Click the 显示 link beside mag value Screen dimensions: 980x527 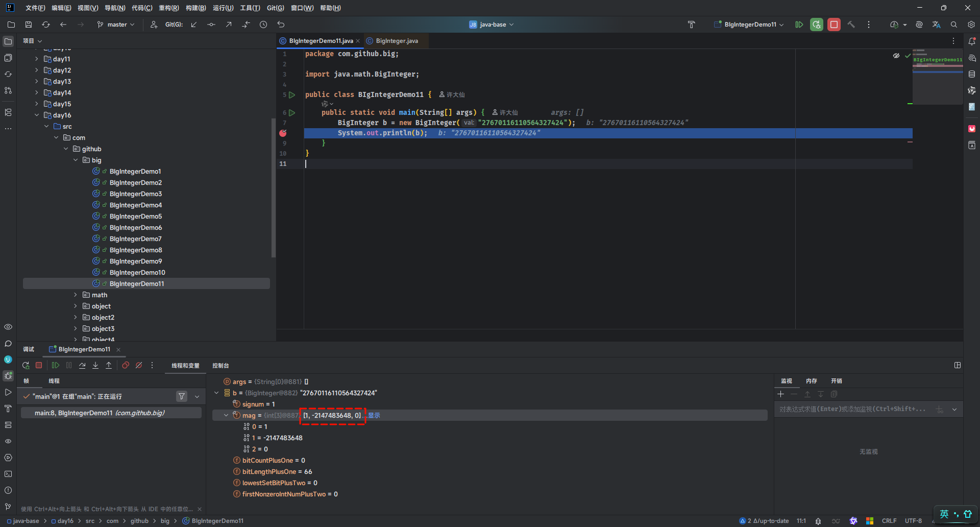pyautogui.click(x=374, y=416)
